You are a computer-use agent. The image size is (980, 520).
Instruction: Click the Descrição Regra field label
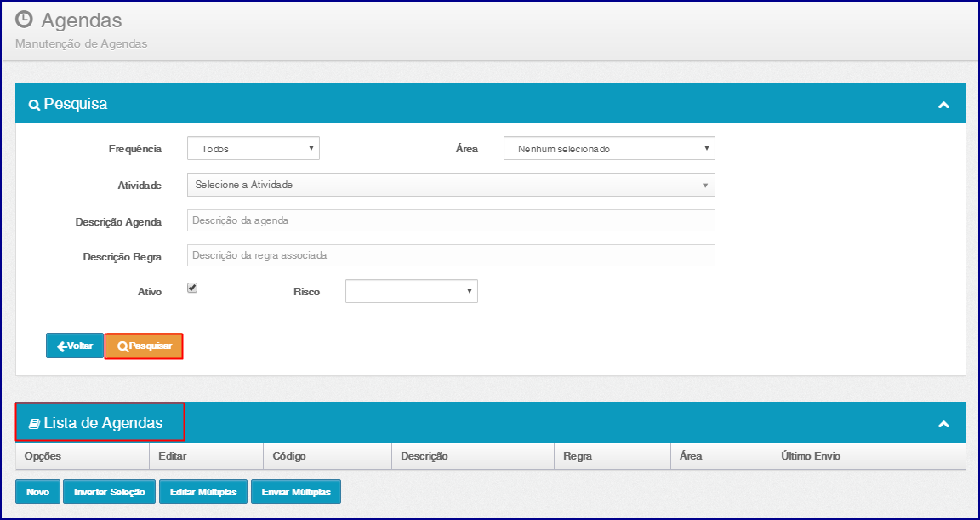pyautogui.click(x=122, y=257)
